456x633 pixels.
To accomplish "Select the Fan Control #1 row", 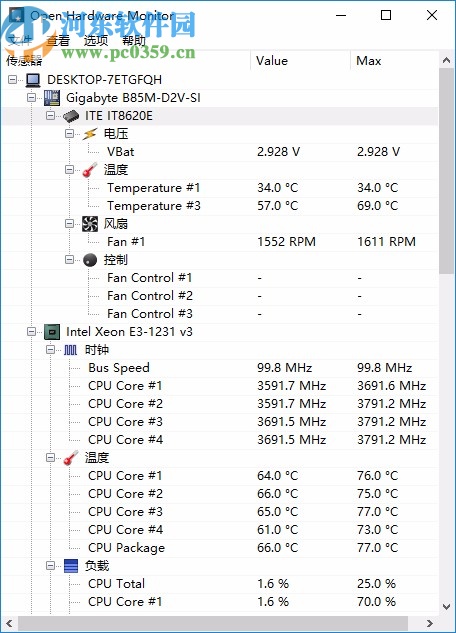I will pos(220,278).
